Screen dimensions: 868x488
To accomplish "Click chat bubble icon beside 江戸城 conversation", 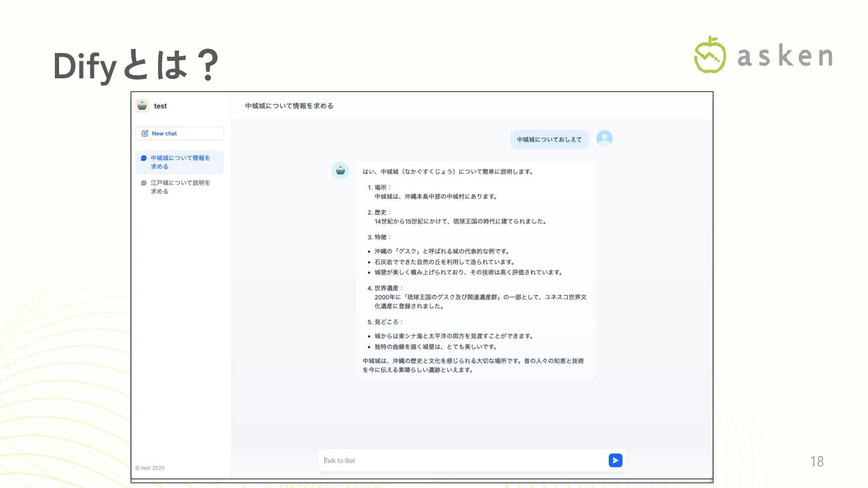I will click(x=143, y=183).
